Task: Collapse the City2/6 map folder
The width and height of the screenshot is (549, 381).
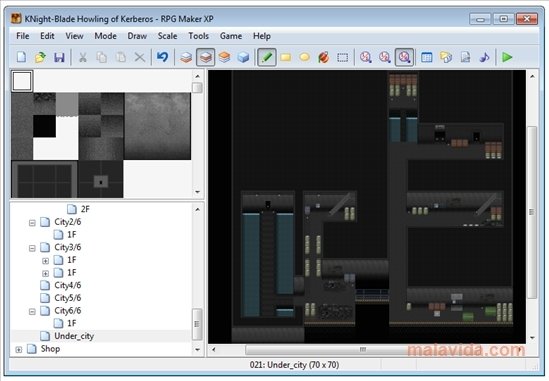Action: tap(32, 223)
